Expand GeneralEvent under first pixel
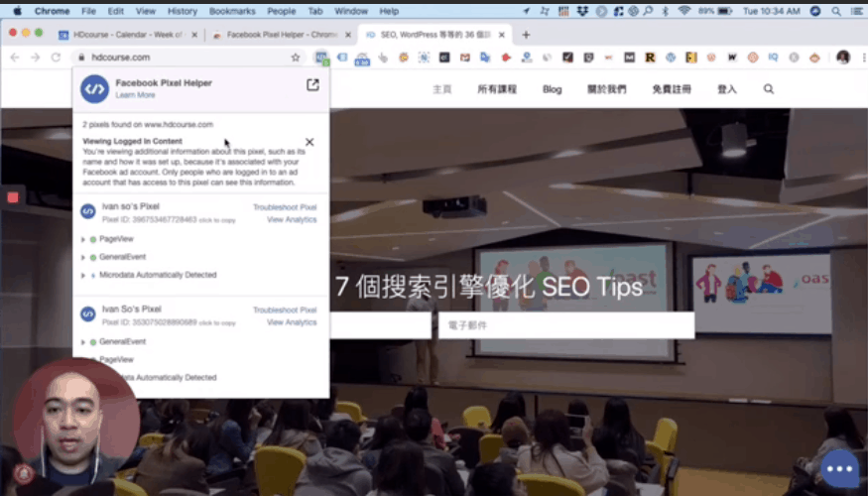The width and height of the screenshot is (868, 496). coord(83,257)
